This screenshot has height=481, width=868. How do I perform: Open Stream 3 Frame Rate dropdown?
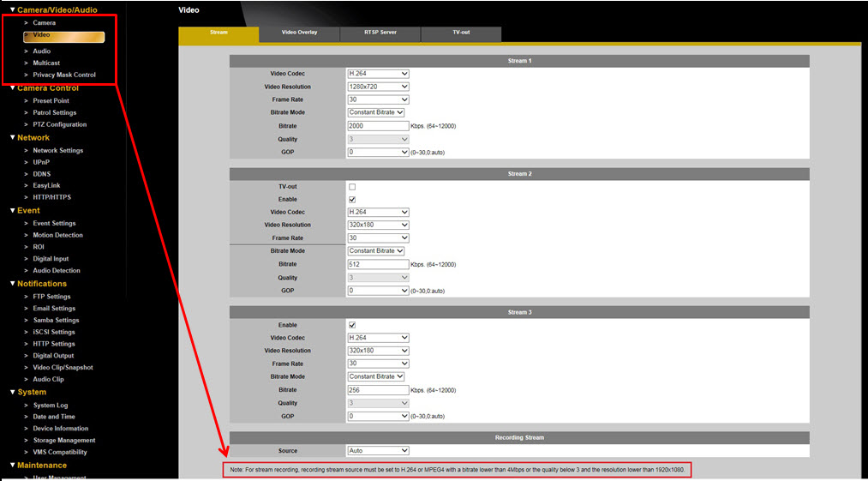pos(378,364)
